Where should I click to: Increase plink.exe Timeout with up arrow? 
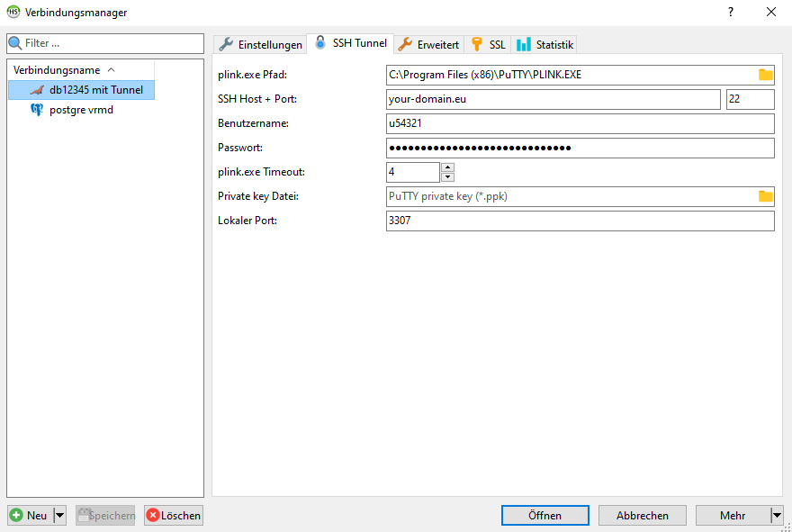(x=447, y=167)
